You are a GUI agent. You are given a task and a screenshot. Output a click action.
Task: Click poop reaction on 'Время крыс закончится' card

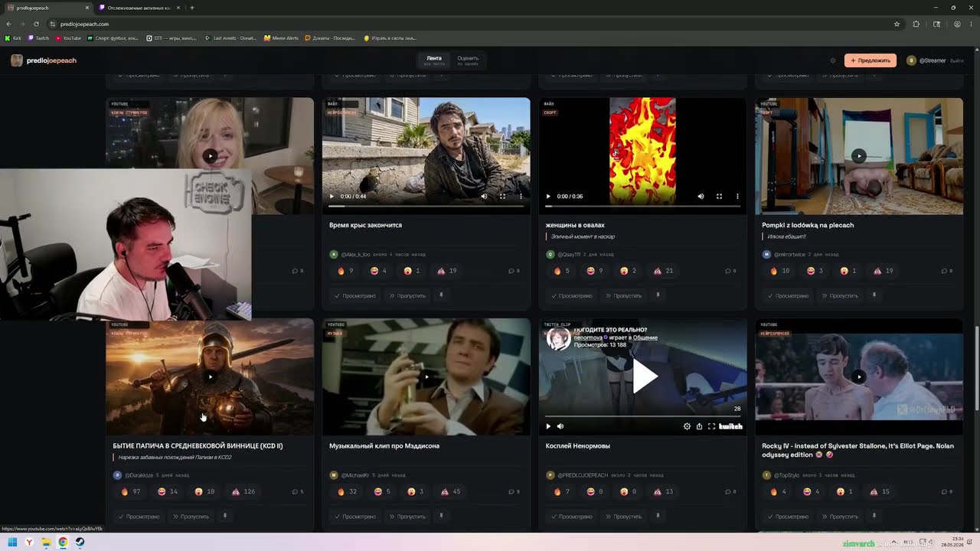[447, 271]
